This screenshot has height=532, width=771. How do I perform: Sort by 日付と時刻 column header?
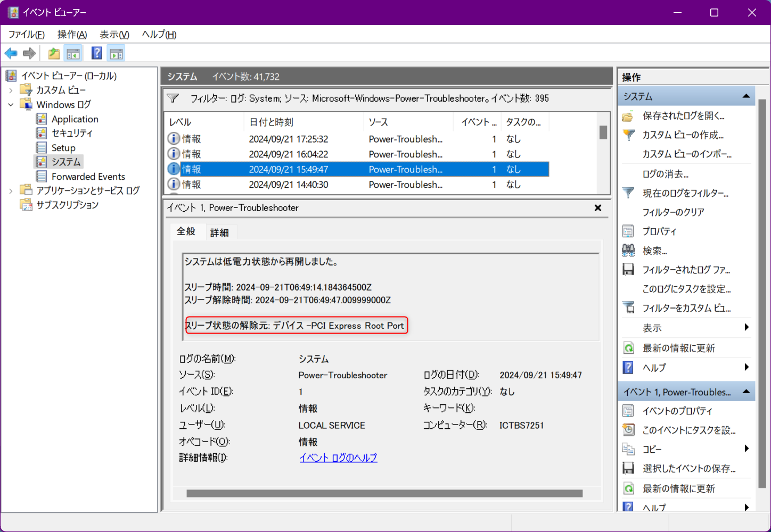pyautogui.click(x=304, y=122)
